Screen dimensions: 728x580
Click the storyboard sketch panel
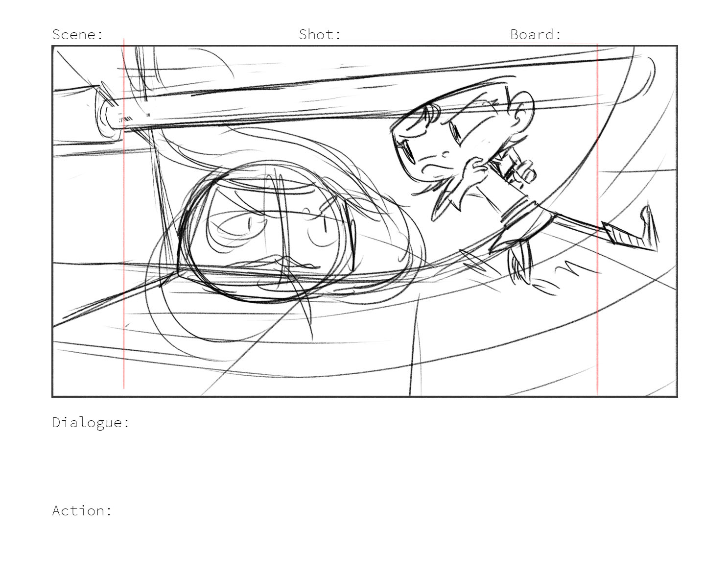[x=365, y=221]
